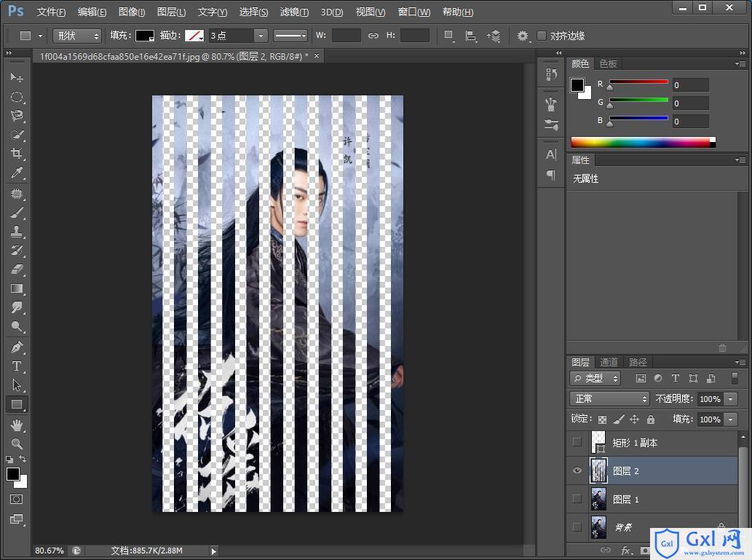
Task: Open the Character panel icon
Action: [x=551, y=154]
